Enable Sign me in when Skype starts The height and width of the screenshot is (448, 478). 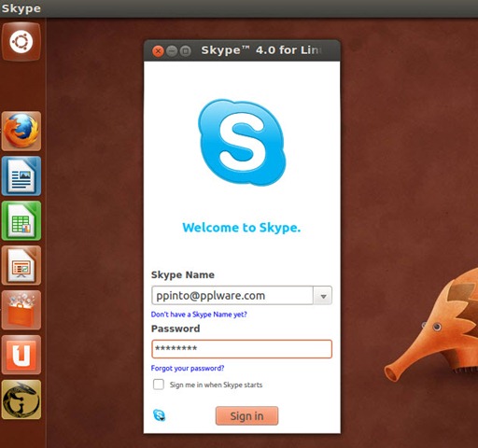coord(159,385)
